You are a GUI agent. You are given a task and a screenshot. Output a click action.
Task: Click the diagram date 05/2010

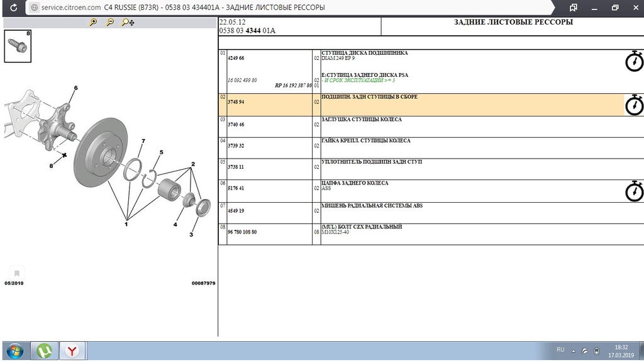tap(14, 283)
